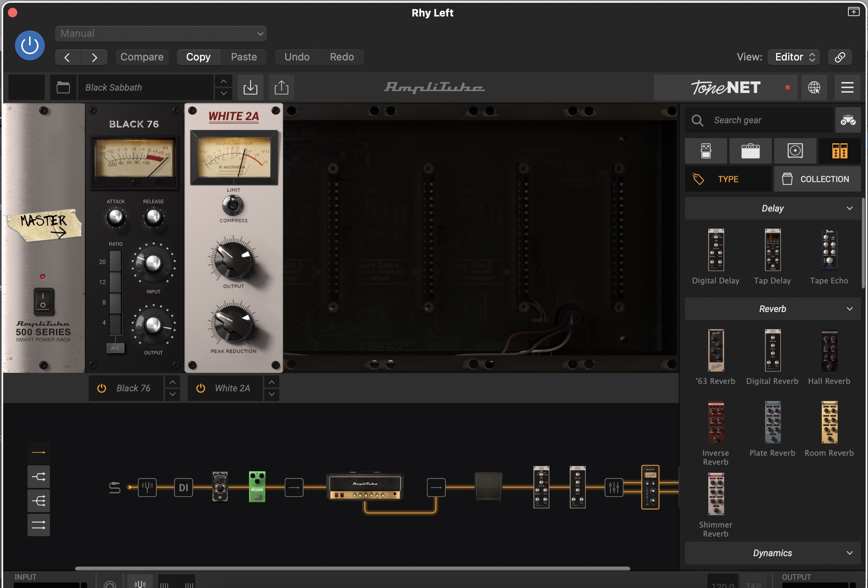Select the Shimmer Reverb unit
Image resolution: width=868 pixels, height=588 pixels.
(x=716, y=505)
